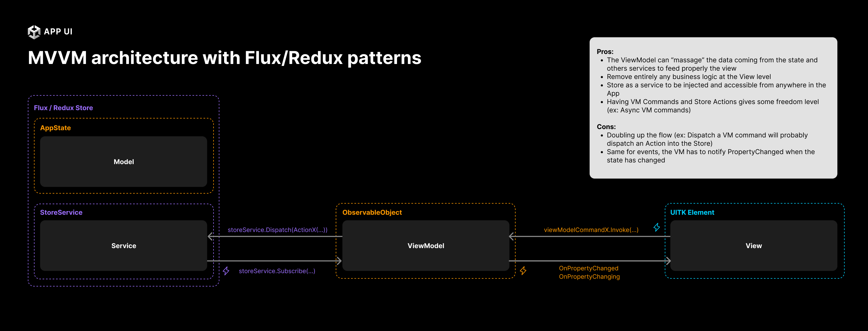Viewport: 868px width, 331px height.
Task: Click the Unity cube logo icon
Action: click(x=34, y=32)
